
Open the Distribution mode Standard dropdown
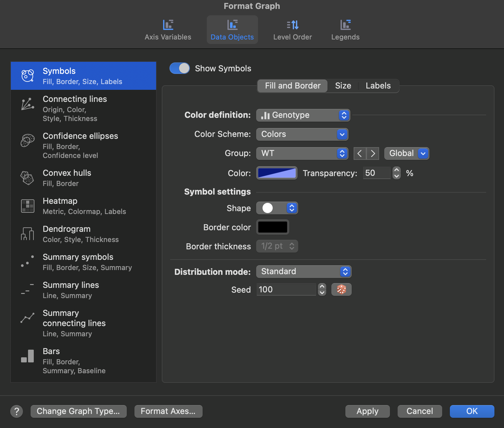click(304, 271)
